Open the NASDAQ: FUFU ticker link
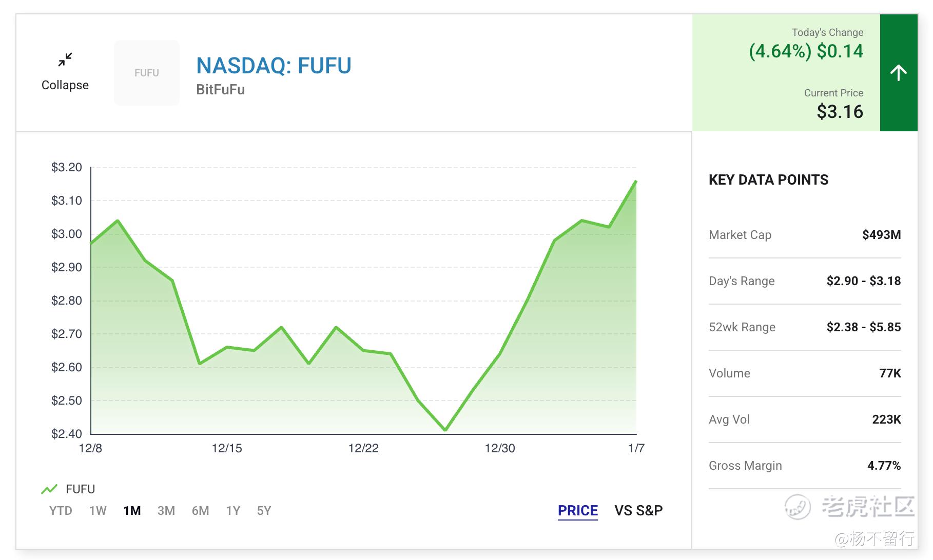Screen dimensions: 933x560 (274, 66)
